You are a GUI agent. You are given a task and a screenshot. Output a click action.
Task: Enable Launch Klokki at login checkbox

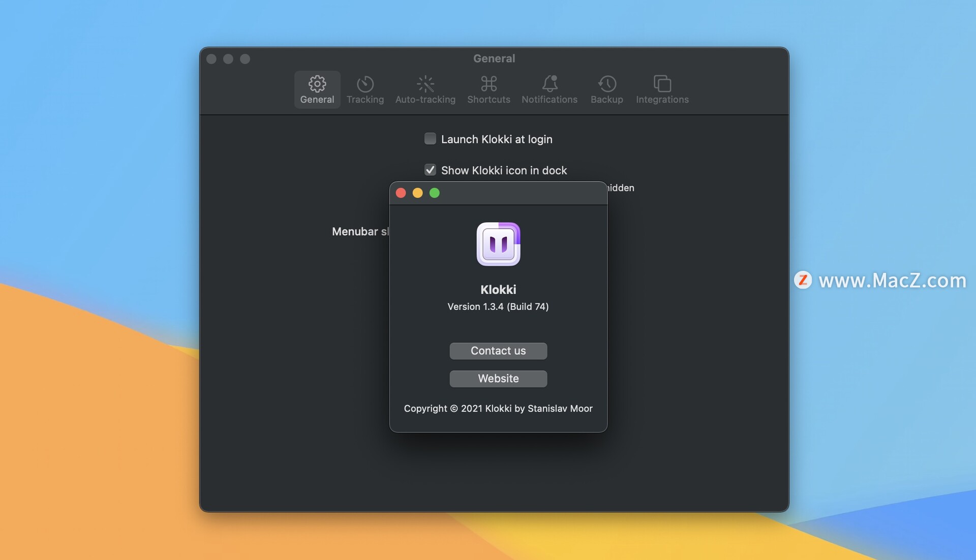430,139
